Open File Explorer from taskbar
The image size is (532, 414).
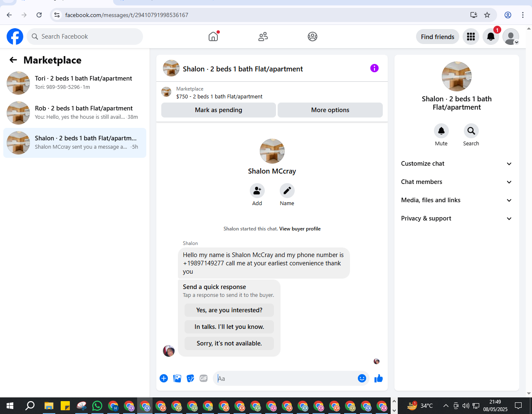coord(49,406)
